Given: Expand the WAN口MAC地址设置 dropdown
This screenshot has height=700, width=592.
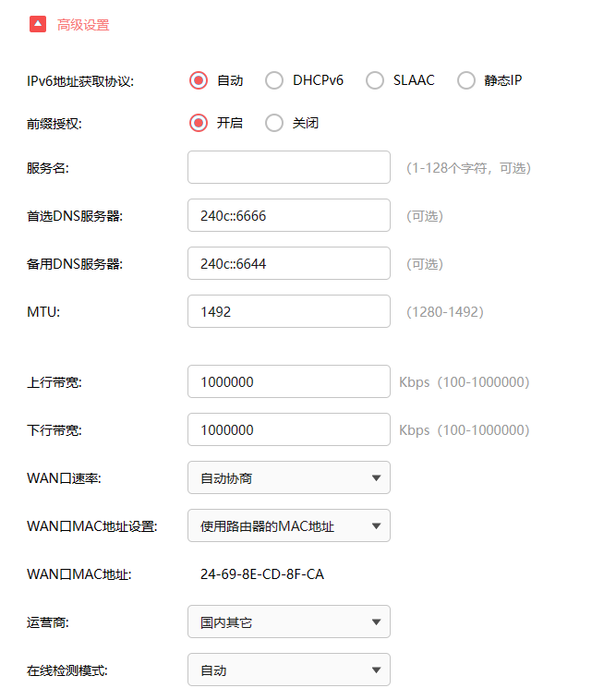Looking at the screenshot, I should tap(288, 525).
